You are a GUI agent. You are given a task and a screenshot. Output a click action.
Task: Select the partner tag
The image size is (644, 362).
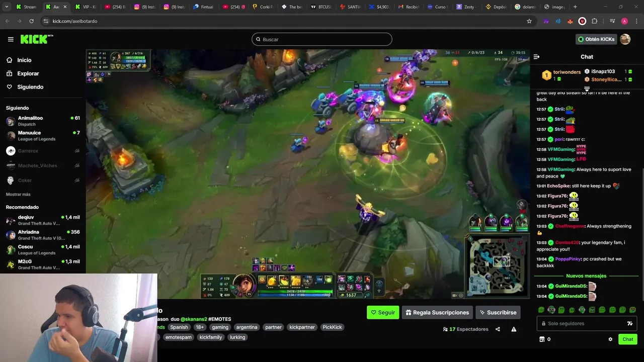(273, 327)
